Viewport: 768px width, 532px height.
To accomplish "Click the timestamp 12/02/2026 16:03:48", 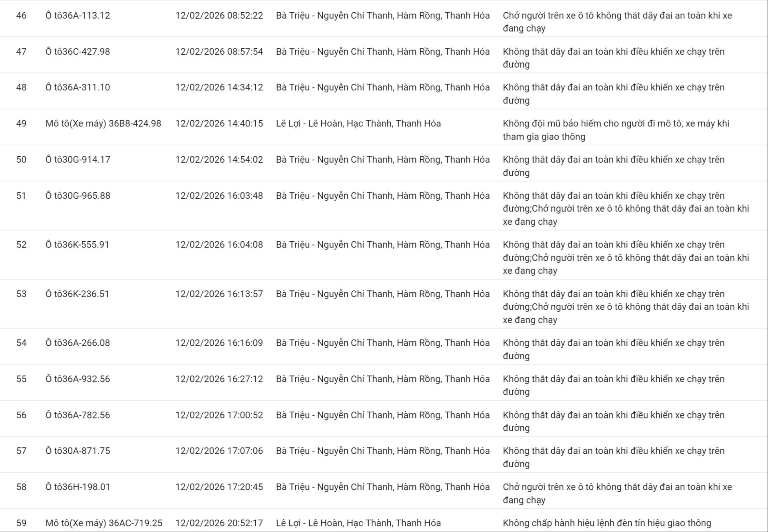I will coord(219,196).
